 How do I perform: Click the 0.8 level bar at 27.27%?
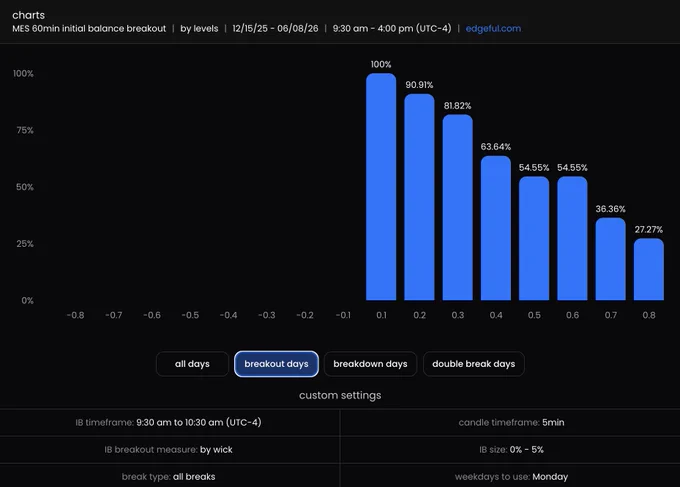click(649, 269)
